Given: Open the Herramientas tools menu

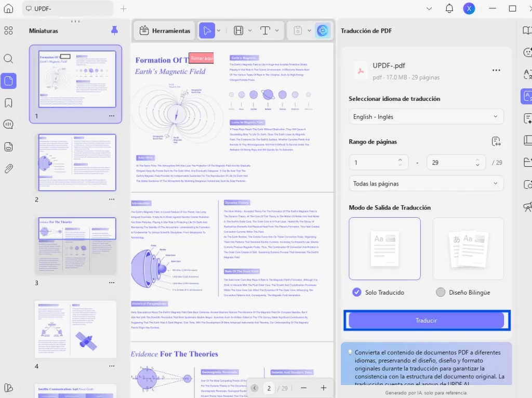Looking at the screenshot, I should [165, 31].
